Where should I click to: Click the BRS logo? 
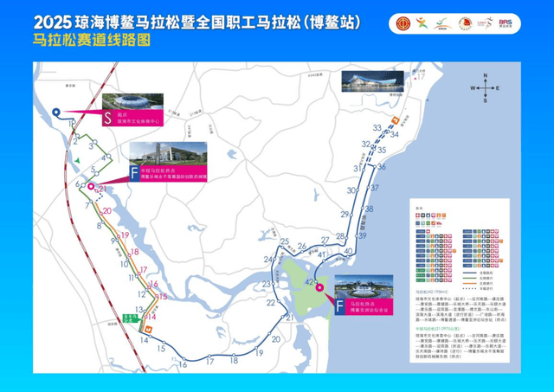click(506, 23)
